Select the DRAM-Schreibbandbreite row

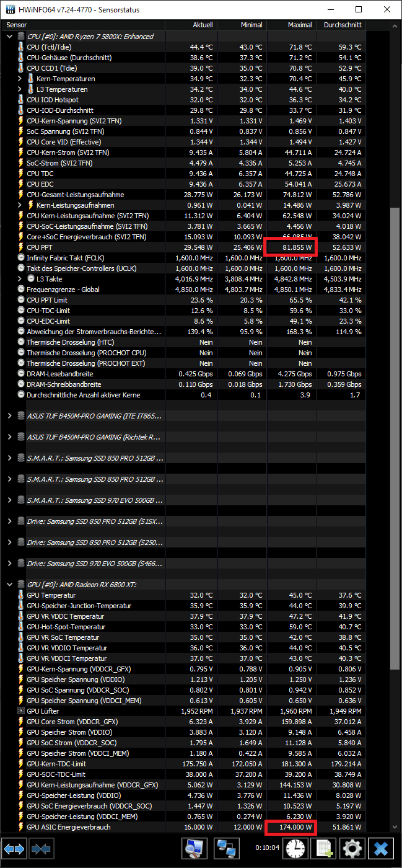pyautogui.click(x=185, y=384)
